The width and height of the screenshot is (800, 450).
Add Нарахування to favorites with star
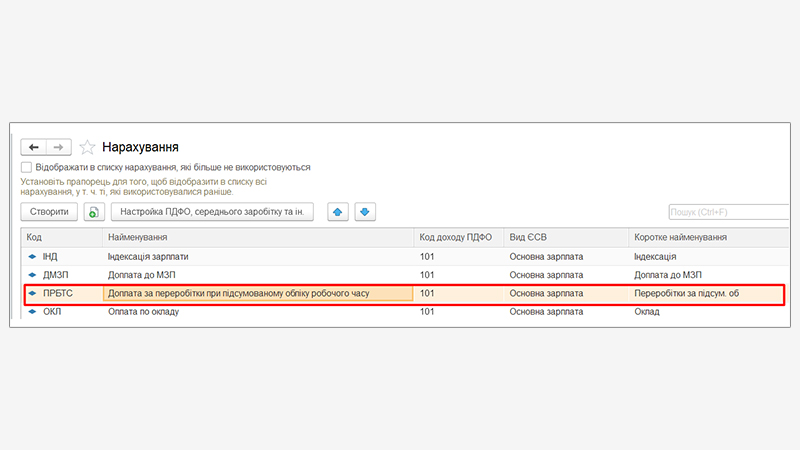pyautogui.click(x=88, y=147)
